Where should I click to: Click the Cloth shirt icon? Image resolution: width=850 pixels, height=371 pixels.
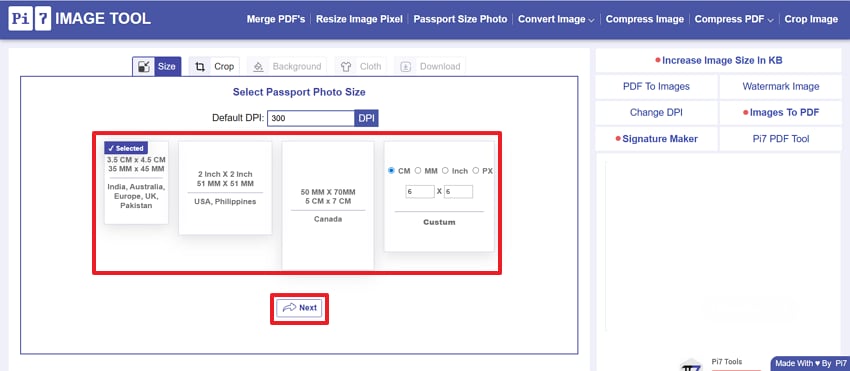click(346, 67)
